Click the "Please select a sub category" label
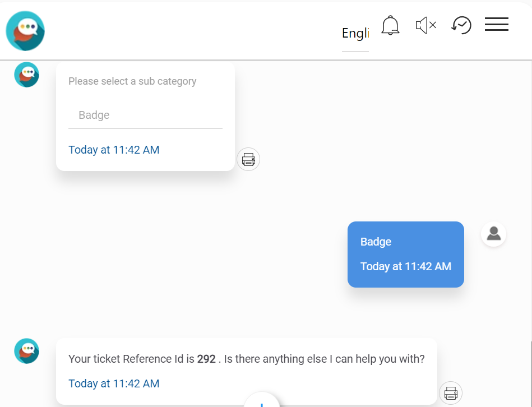 (x=132, y=81)
